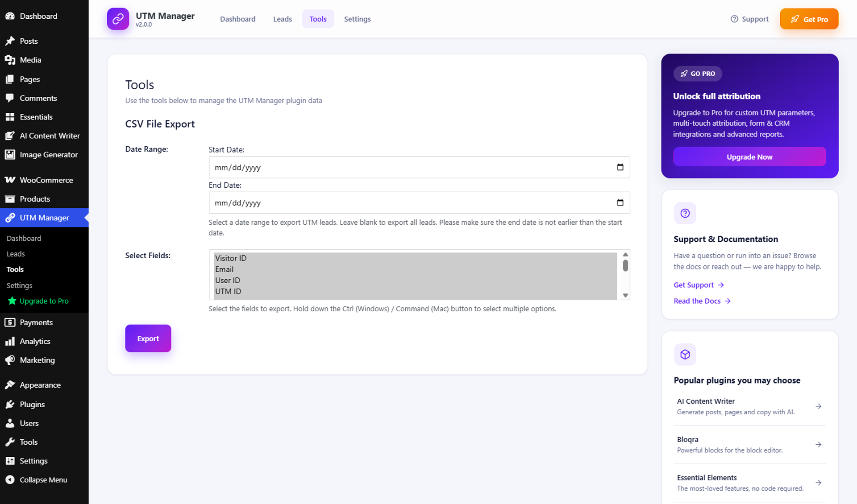
Task: Click the Analytics bar chart icon
Action: (x=10, y=341)
